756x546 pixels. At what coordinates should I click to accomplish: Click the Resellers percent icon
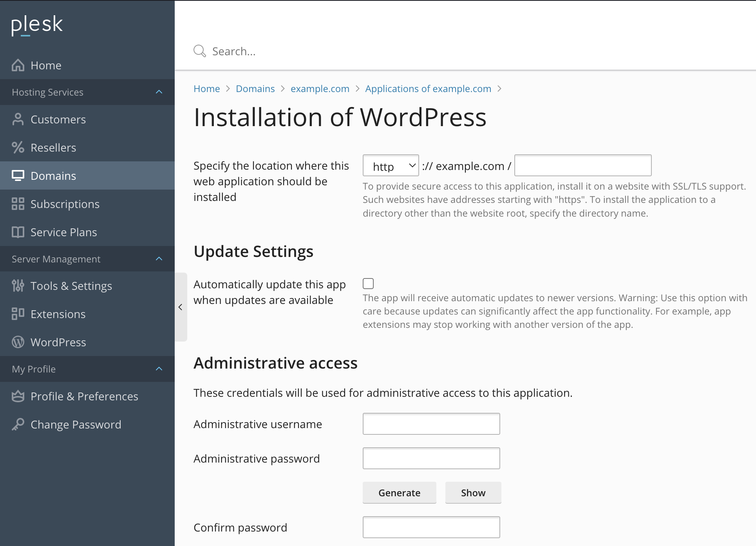18,148
